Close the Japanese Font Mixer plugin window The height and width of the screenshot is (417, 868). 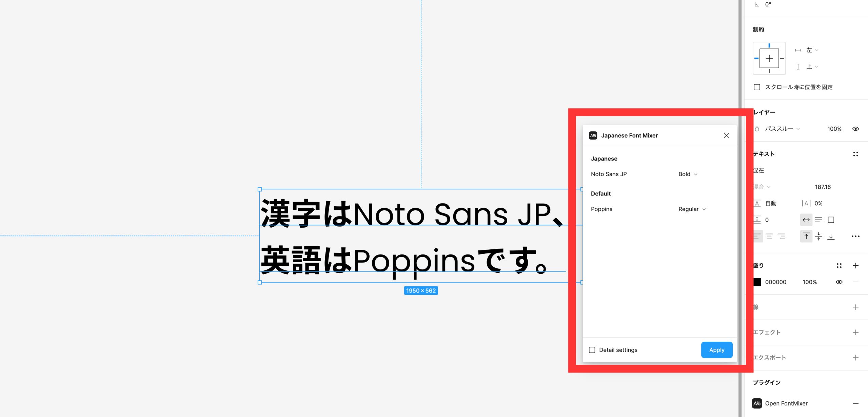726,135
